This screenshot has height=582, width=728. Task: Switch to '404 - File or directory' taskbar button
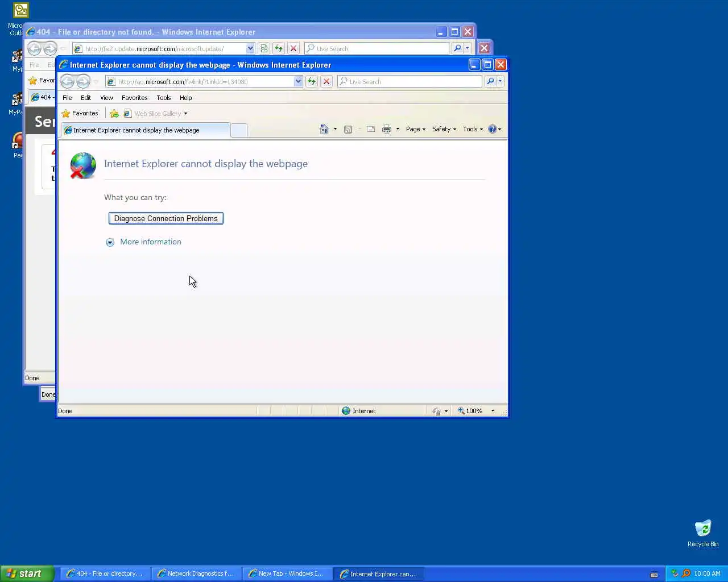[x=105, y=573]
